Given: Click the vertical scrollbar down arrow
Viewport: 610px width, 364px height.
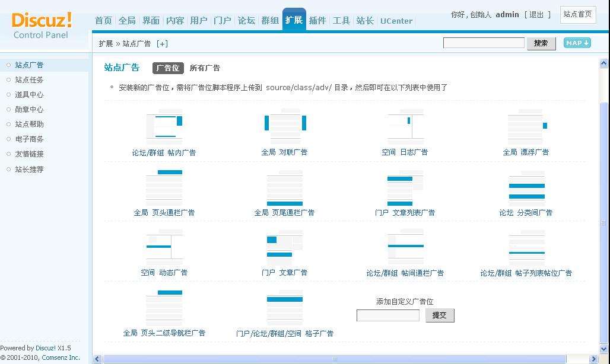Looking at the screenshot, I should coord(604,349).
